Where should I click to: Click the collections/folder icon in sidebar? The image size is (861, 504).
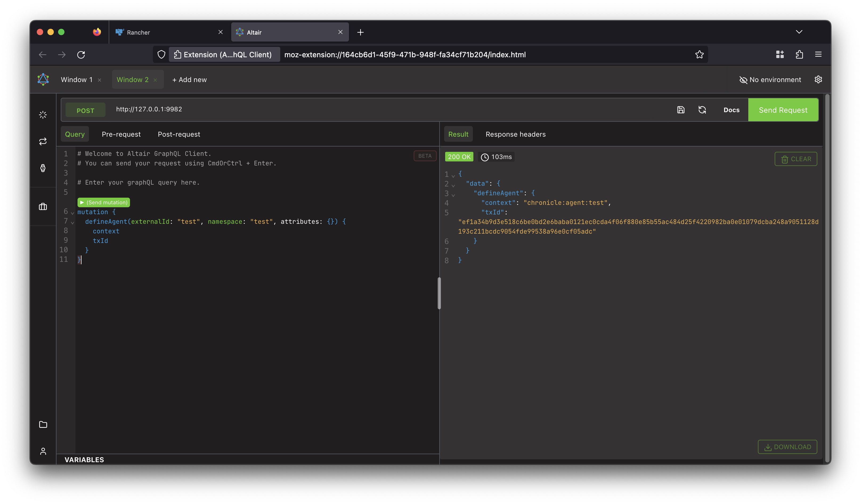click(43, 424)
